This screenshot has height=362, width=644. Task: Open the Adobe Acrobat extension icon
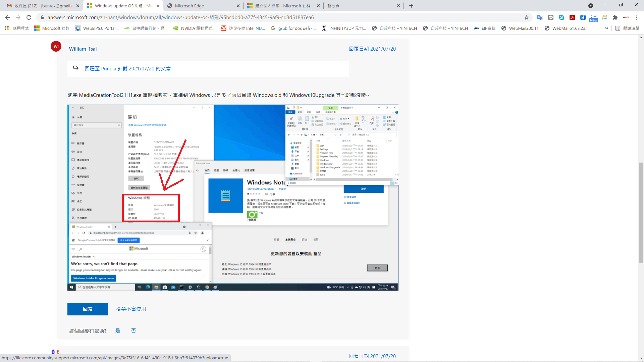(572, 17)
